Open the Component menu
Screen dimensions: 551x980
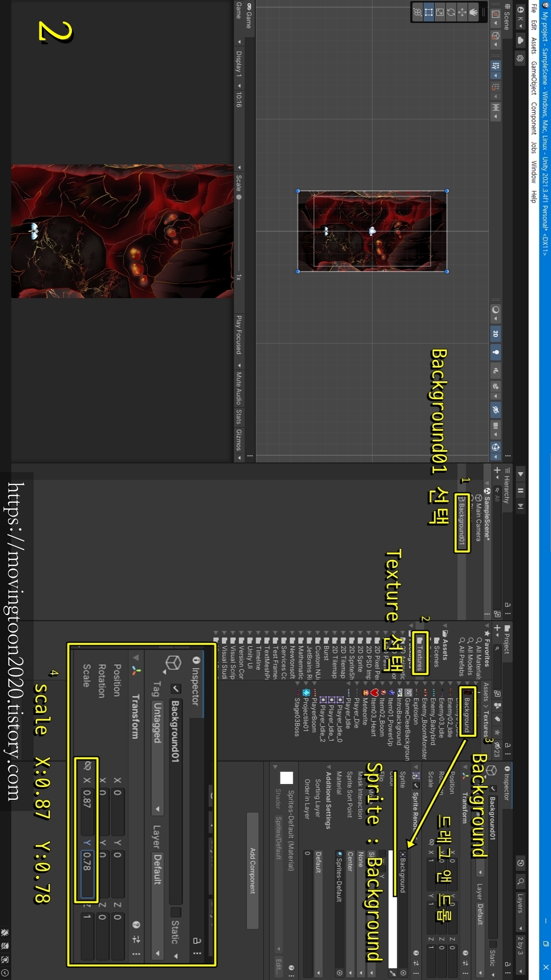pos(534,118)
